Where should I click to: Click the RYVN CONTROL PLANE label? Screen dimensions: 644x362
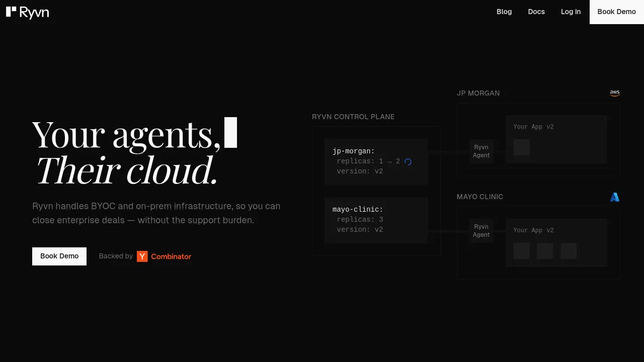[353, 117]
